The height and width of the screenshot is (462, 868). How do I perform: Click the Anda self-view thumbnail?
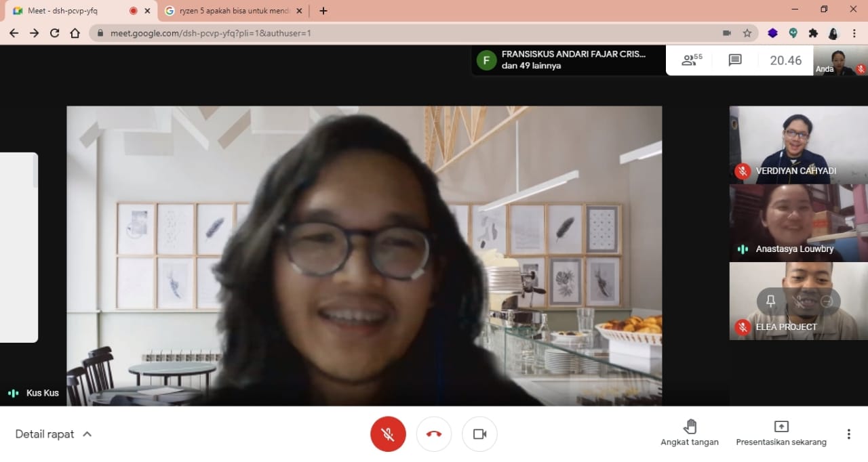click(841, 60)
